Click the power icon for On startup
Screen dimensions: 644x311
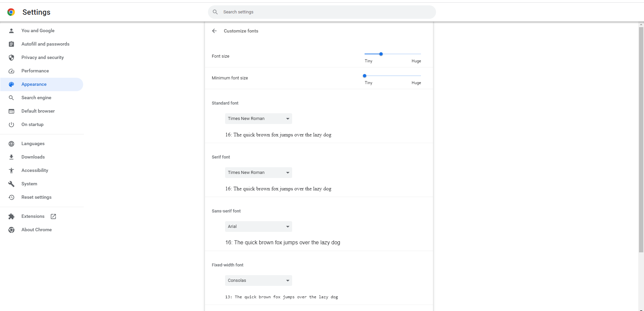coord(11,124)
